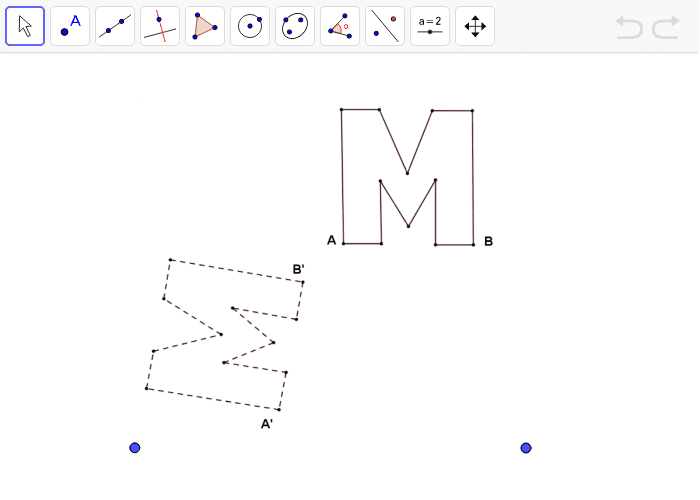Select the Slider a=2 tool

coord(430,26)
